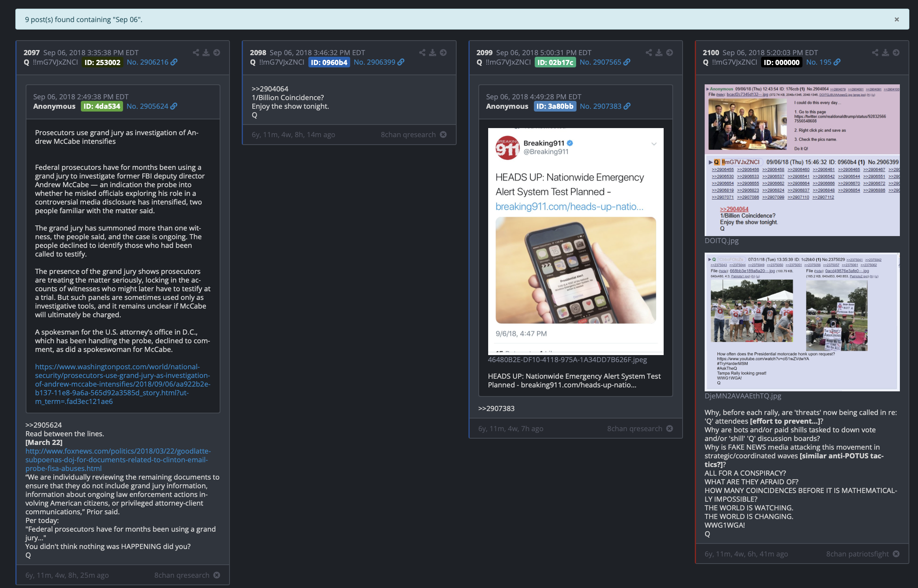Image resolution: width=918 pixels, height=588 pixels.
Task: Open link No. 2906216
Action: (152, 62)
